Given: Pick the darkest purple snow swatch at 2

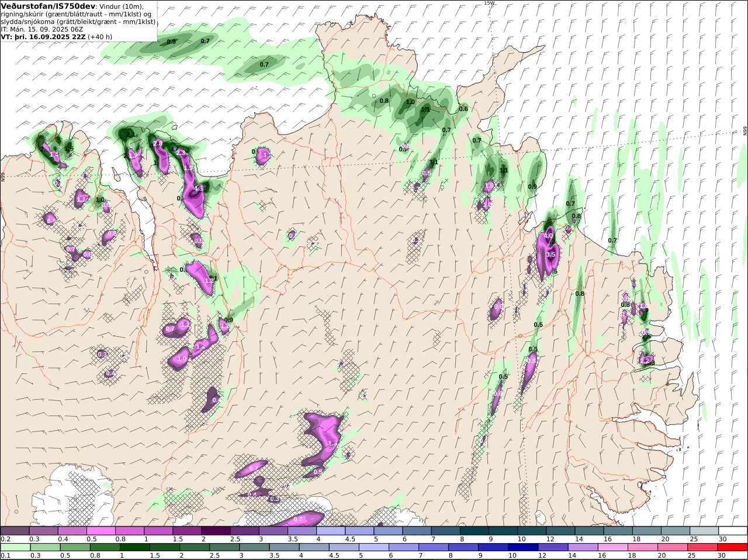Looking at the screenshot, I should point(215,531).
